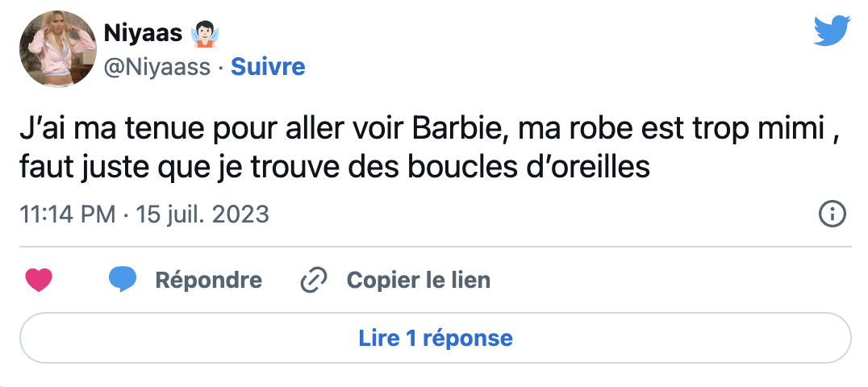Click the date "15 juil. 2023"
This screenshot has width=868, height=387.
pos(202,215)
